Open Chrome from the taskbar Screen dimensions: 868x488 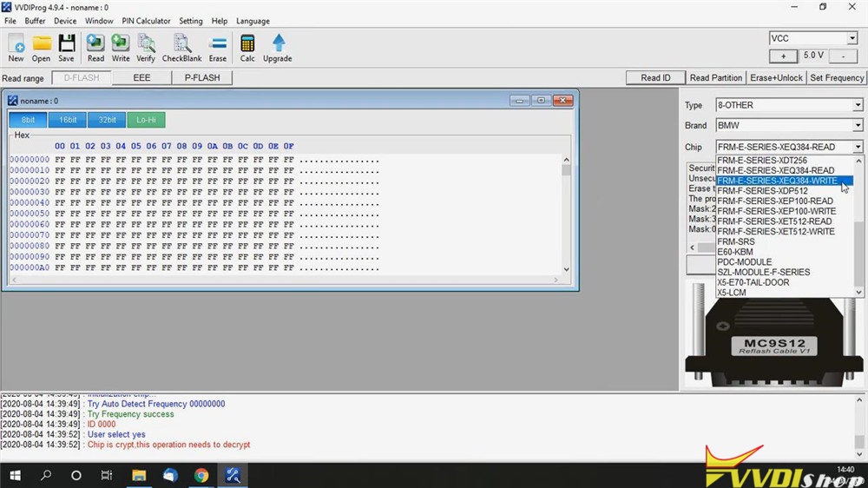click(201, 475)
